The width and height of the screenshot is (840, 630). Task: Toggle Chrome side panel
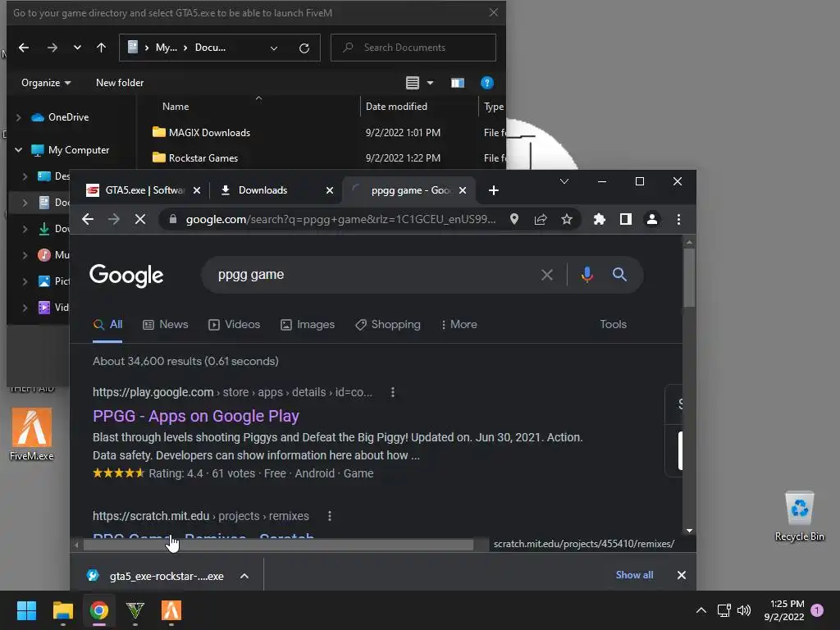pos(626,219)
